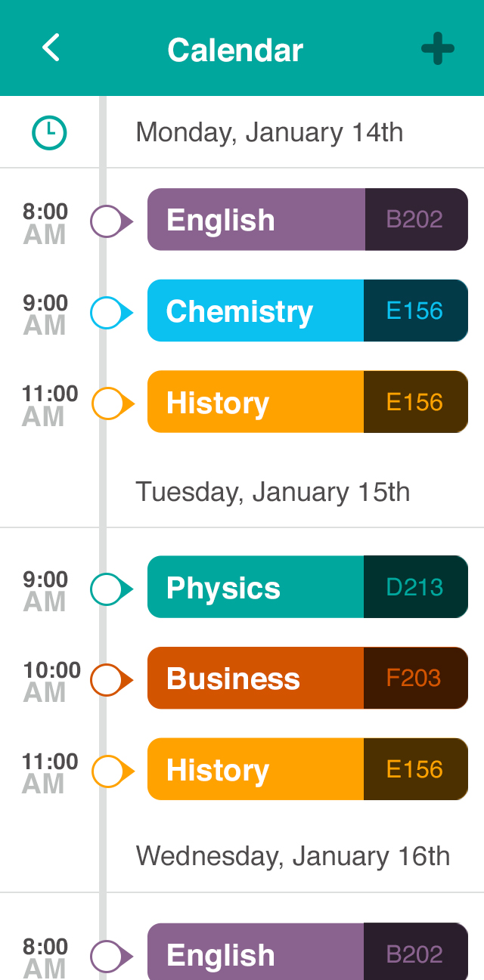Select Tuesday's 9:00 AM Physics timeline marker
This screenshot has width=484, height=980.
108,589
